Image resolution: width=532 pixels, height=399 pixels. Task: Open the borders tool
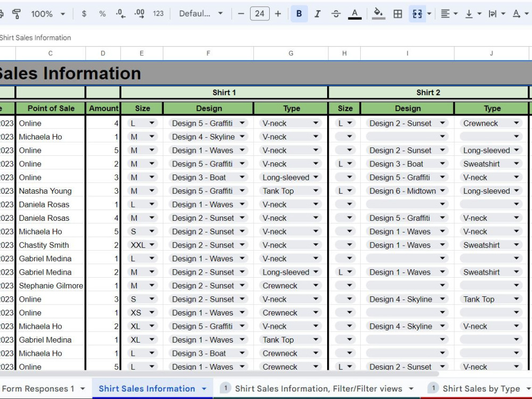[x=397, y=14]
